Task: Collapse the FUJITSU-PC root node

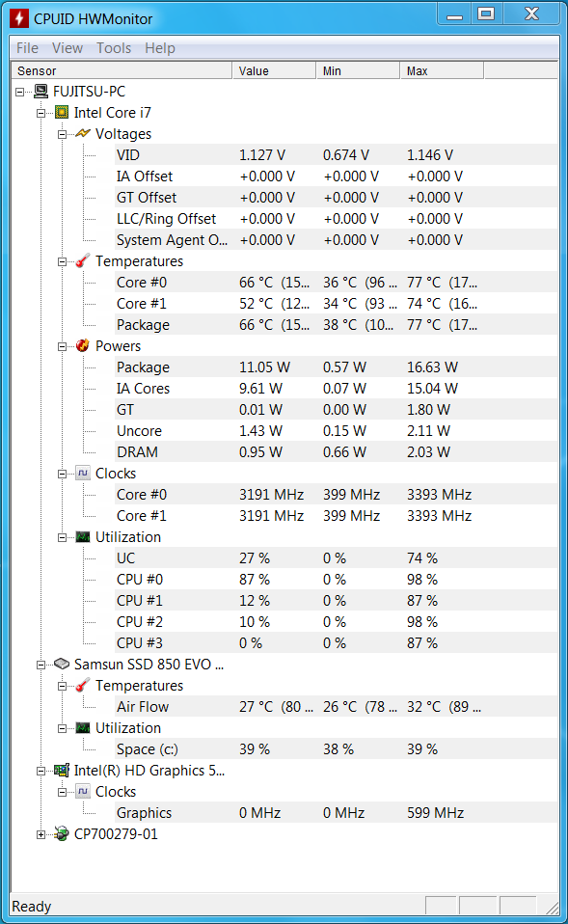Action: [x=20, y=92]
